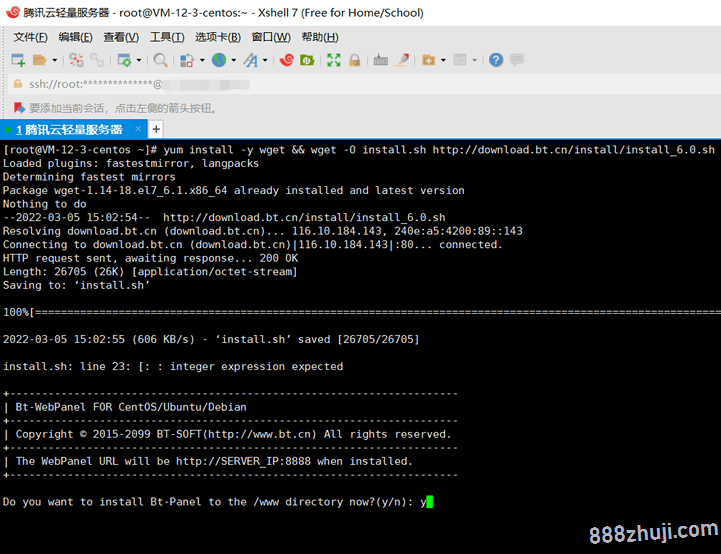Image resolution: width=721 pixels, height=554 pixels.
Task: Click the 'Loaded plugins: fastestmirror' line
Action: click(131, 163)
